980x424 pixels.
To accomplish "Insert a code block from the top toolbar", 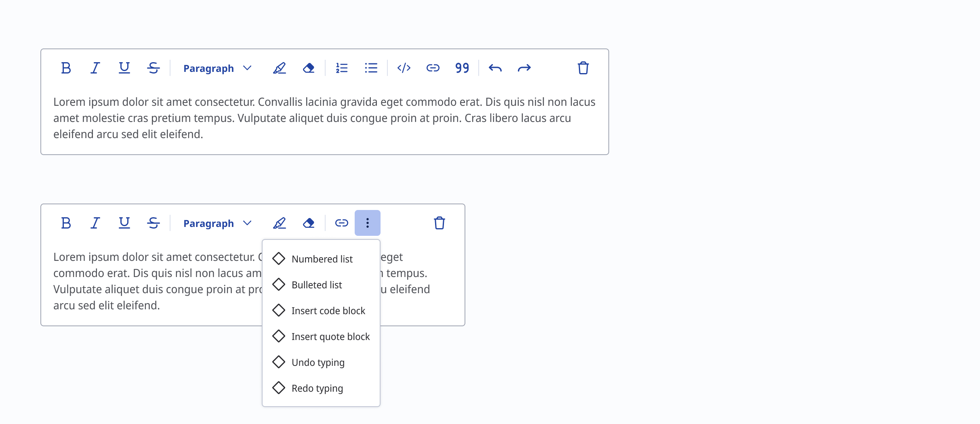I will tap(404, 68).
